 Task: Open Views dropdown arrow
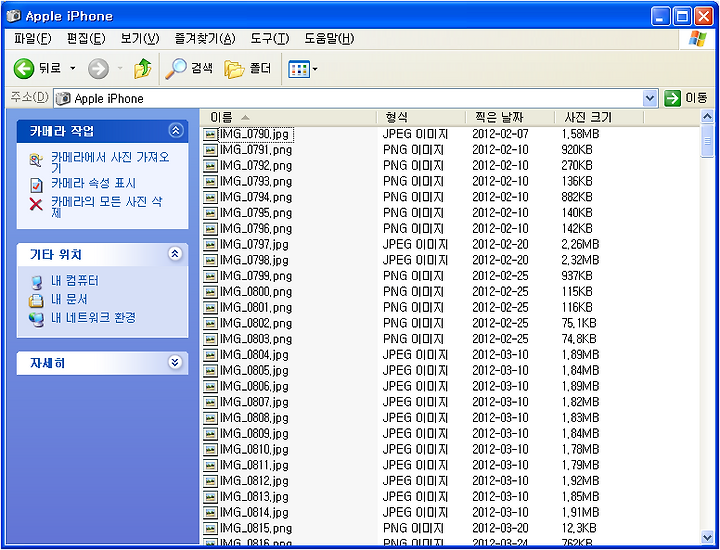click(x=315, y=70)
